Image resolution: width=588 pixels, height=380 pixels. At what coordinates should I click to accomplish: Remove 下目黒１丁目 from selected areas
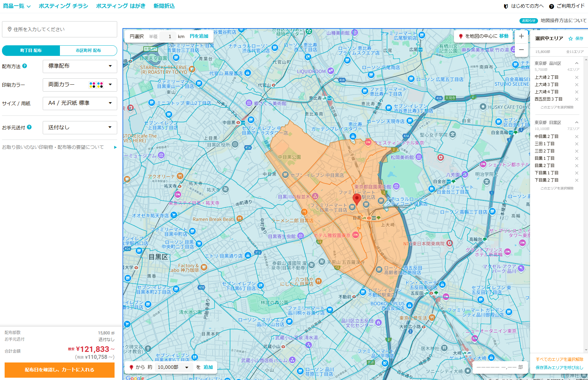coord(576,173)
